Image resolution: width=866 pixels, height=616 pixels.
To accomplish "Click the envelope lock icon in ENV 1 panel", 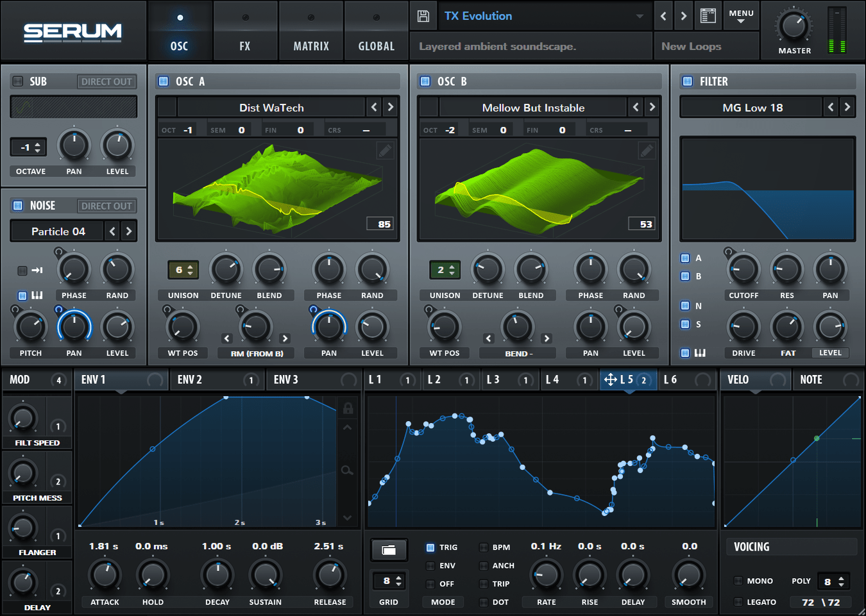I will (x=348, y=408).
